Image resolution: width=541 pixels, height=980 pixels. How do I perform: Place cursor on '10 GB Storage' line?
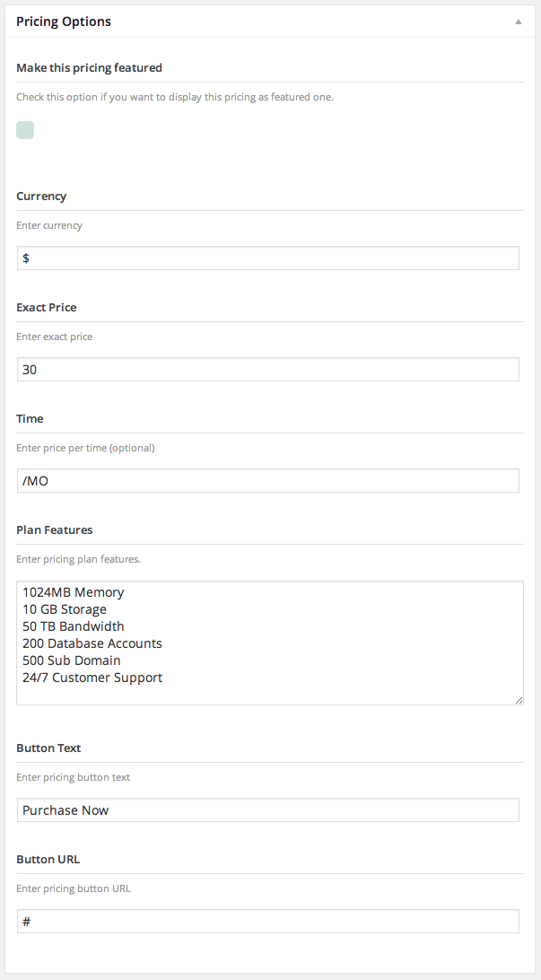point(65,609)
